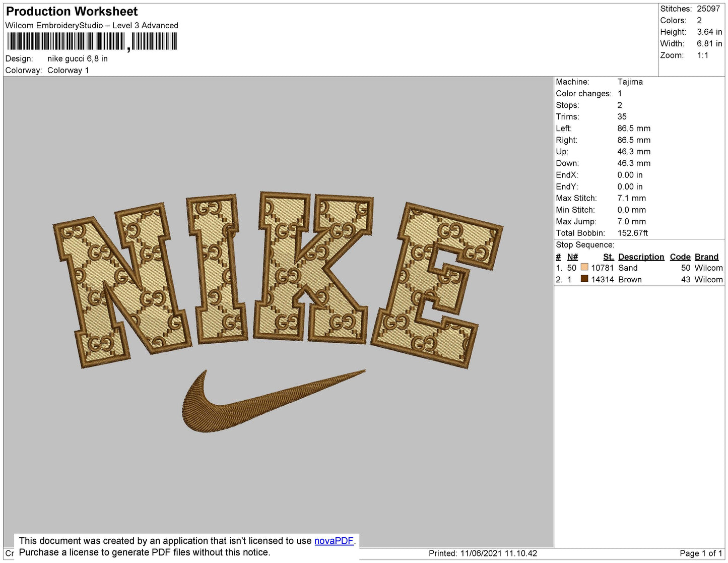Select the Production Worksheet title
This screenshot has height=563, width=728.
[x=72, y=12]
